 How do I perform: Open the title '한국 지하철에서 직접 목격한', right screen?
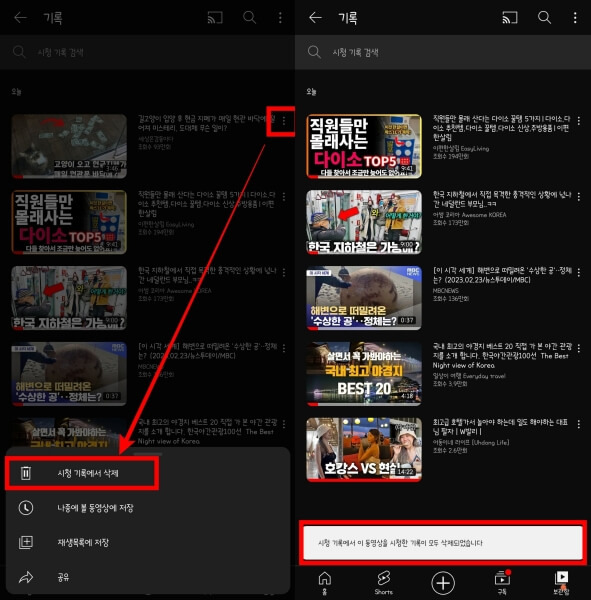pyautogui.click(x=501, y=199)
